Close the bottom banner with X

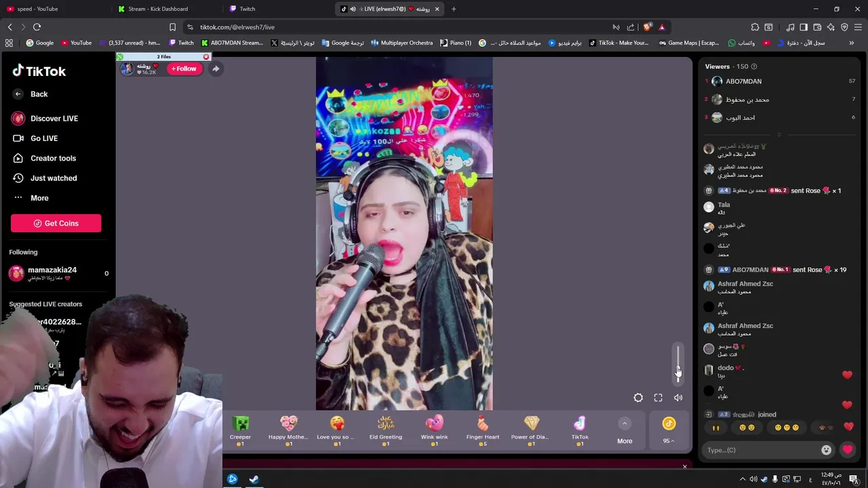(x=684, y=466)
